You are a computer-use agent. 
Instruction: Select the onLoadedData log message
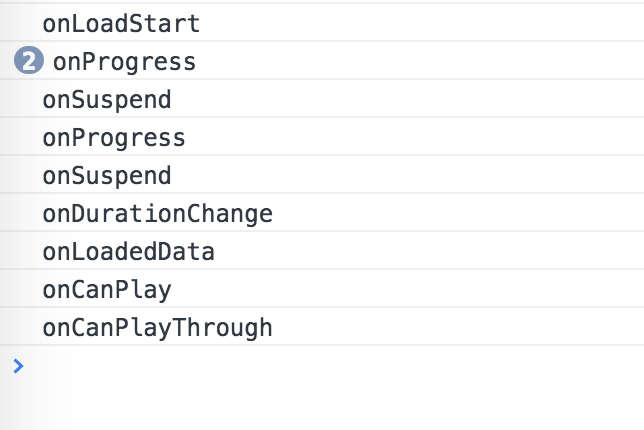click(x=129, y=252)
